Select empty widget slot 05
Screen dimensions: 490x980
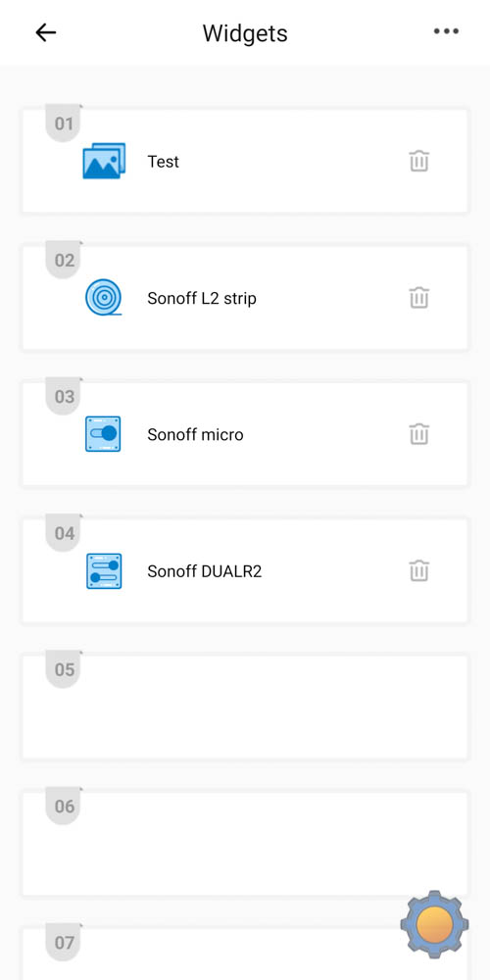[x=245, y=707]
